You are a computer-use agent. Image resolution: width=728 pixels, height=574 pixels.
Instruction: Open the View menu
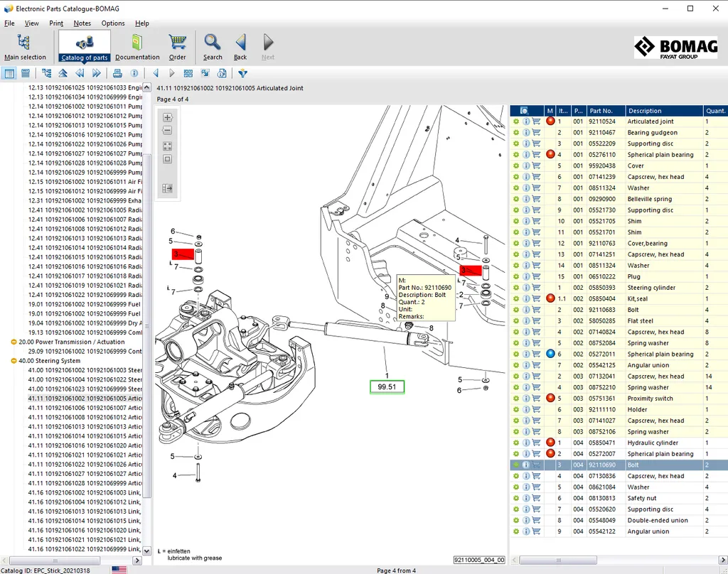31,23
